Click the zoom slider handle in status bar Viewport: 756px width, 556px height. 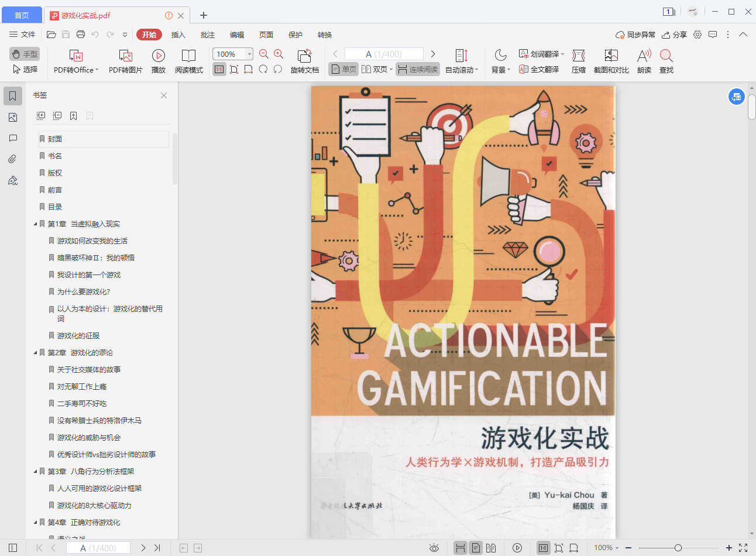(678, 548)
